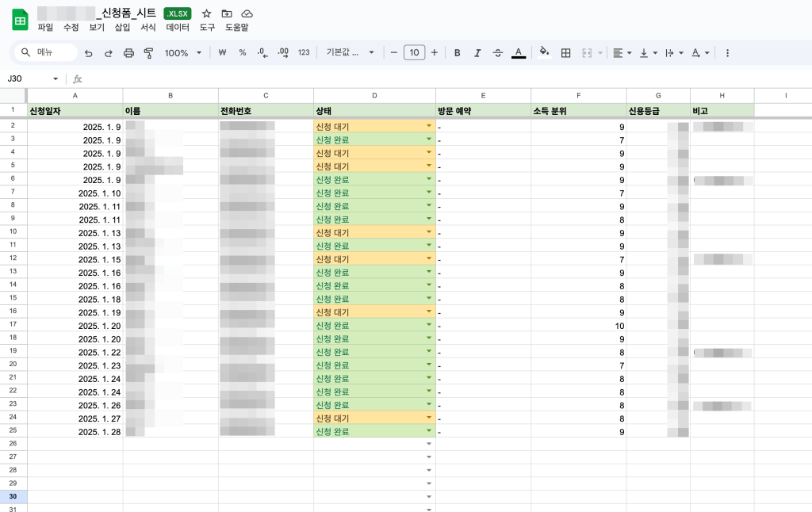Open the 삽입 menu
Screen dimensions: 812x512
tap(122, 27)
